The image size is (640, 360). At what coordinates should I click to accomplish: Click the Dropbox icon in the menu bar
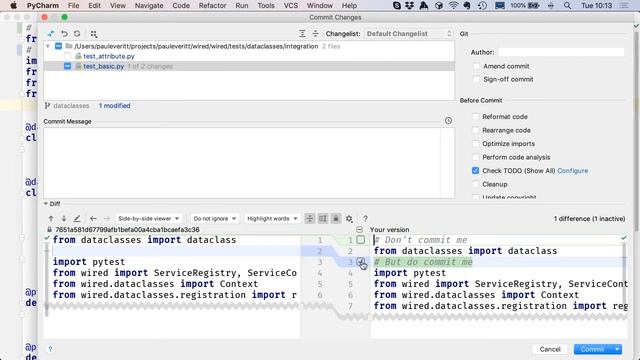click(x=409, y=6)
